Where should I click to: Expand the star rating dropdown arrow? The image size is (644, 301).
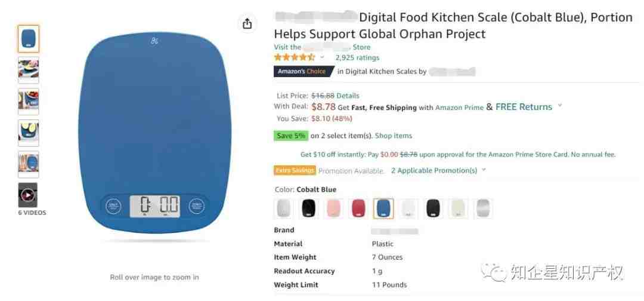tap(322, 57)
